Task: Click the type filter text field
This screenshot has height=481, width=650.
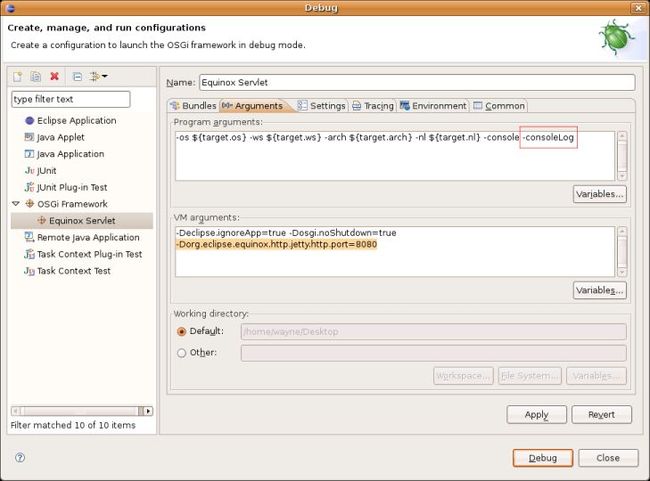Action: (x=71, y=99)
